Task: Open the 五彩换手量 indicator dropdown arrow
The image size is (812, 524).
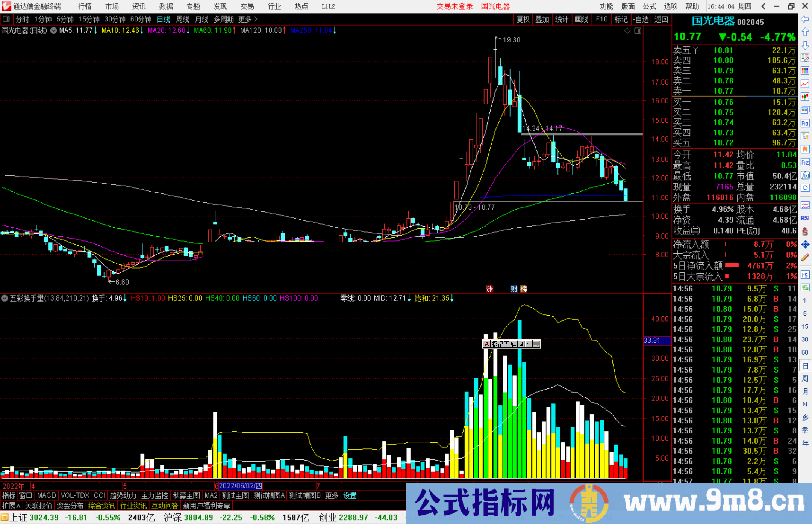Action: point(5,298)
